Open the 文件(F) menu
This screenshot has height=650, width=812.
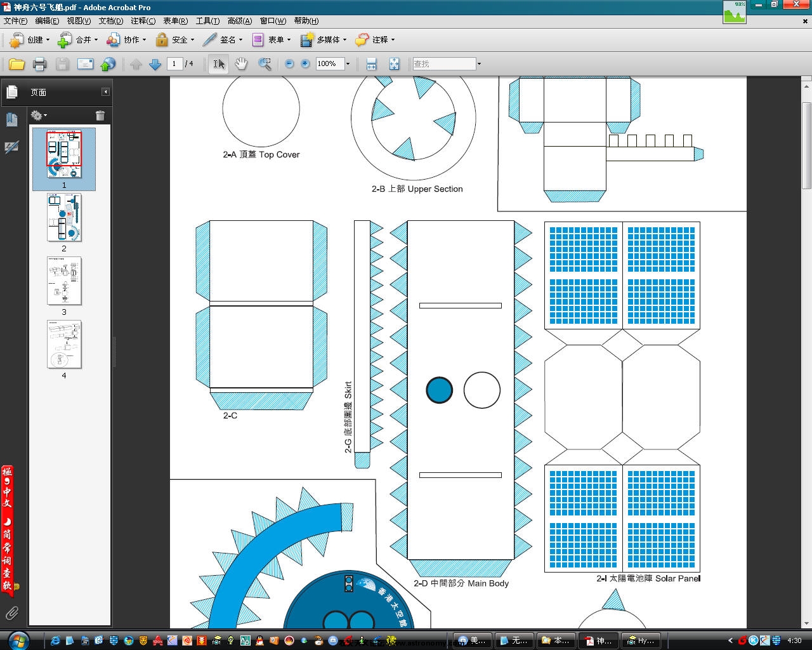pyautogui.click(x=16, y=21)
